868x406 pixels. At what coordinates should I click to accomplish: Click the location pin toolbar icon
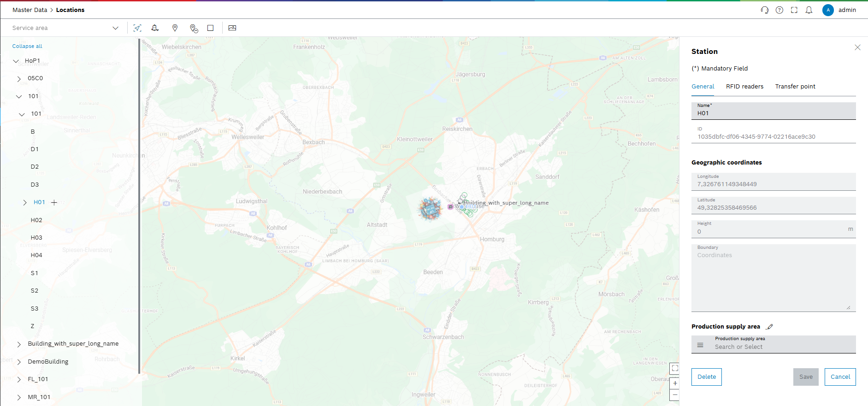tap(175, 28)
